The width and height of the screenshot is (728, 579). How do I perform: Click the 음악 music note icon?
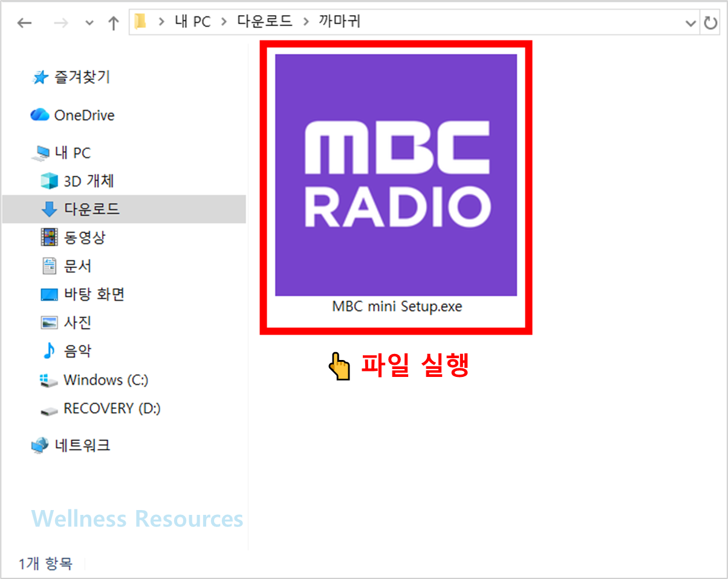[49, 351]
